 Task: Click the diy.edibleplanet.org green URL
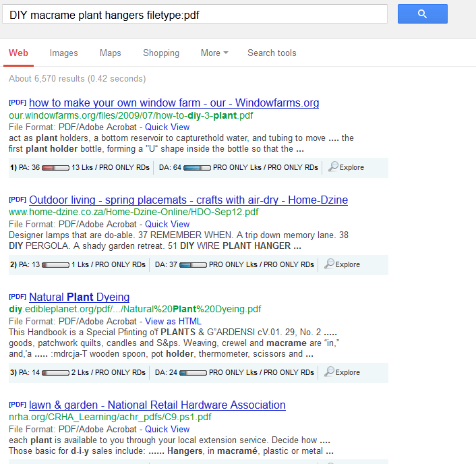[135, 309]
